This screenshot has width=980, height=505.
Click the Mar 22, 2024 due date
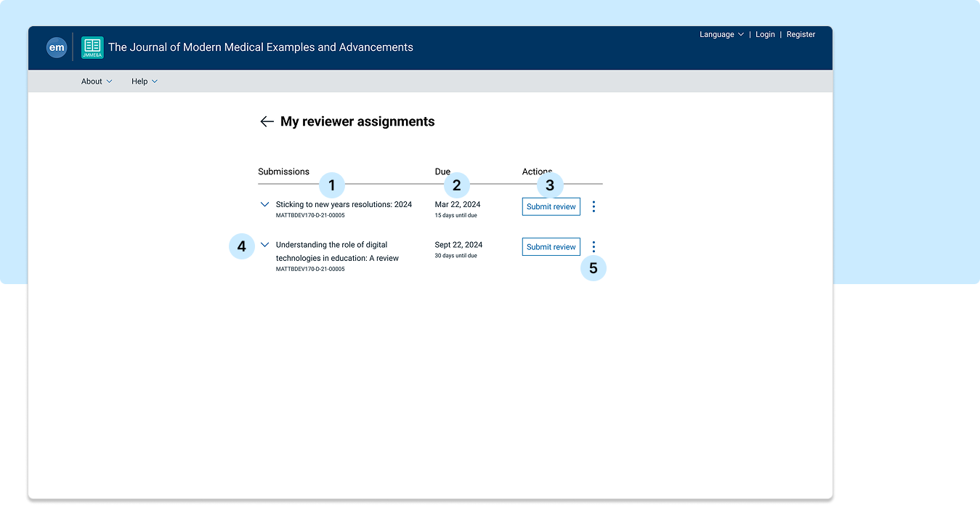(x=458, y=204)
